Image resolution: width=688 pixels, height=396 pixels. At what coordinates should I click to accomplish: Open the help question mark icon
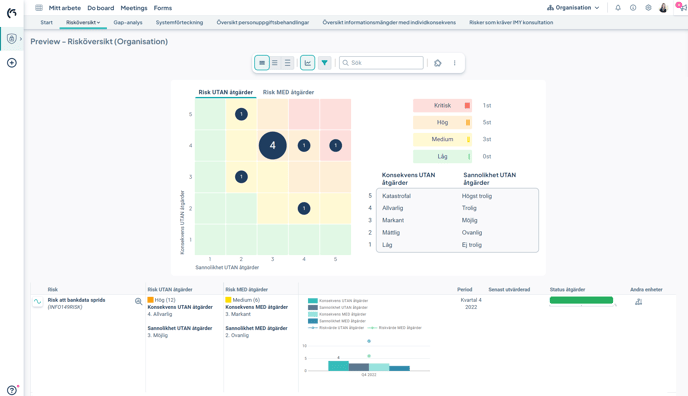(12, 390)
